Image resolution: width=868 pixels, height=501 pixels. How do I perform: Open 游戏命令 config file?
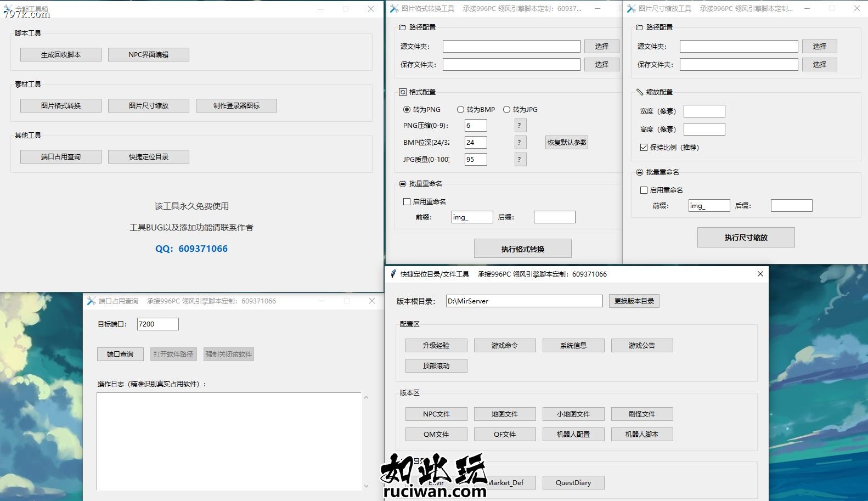point(505,345)
